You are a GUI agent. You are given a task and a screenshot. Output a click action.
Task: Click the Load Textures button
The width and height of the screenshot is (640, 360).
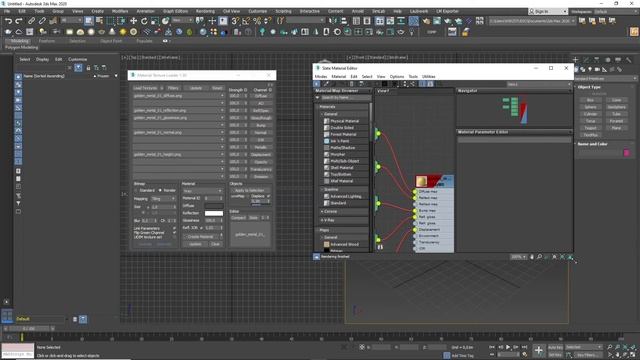[145, 88]
